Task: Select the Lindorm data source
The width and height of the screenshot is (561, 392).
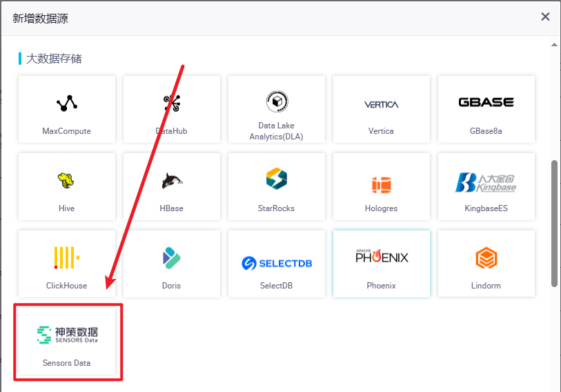Action: (x=486, y=264)
